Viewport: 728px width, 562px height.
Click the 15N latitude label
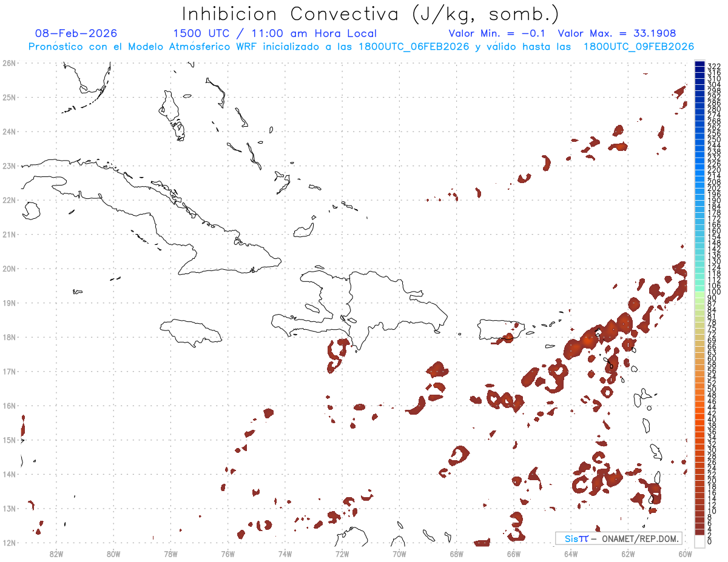pyautogui.click(x=9, y=440)
